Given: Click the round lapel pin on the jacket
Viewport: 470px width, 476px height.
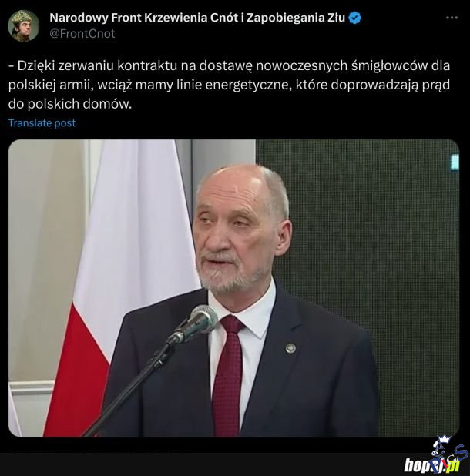Looking at the screenshot, I should (x=290, y=347).
